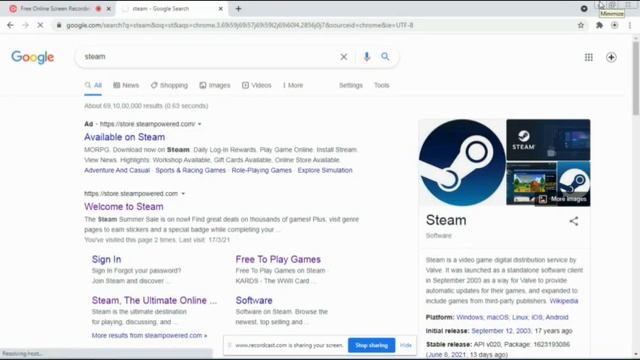Open the Google apps grid
Viewport: 640px width, 360px height.
(x=589, y=57)
